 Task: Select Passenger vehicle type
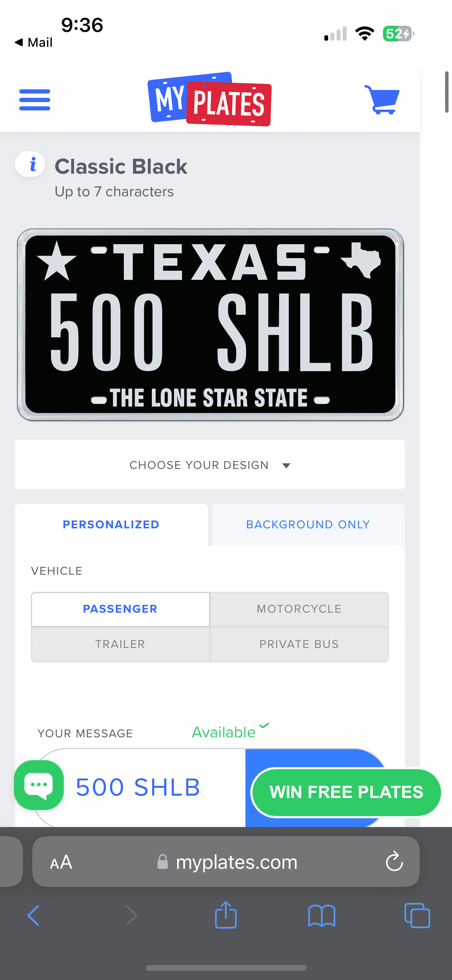coord(120,609)
